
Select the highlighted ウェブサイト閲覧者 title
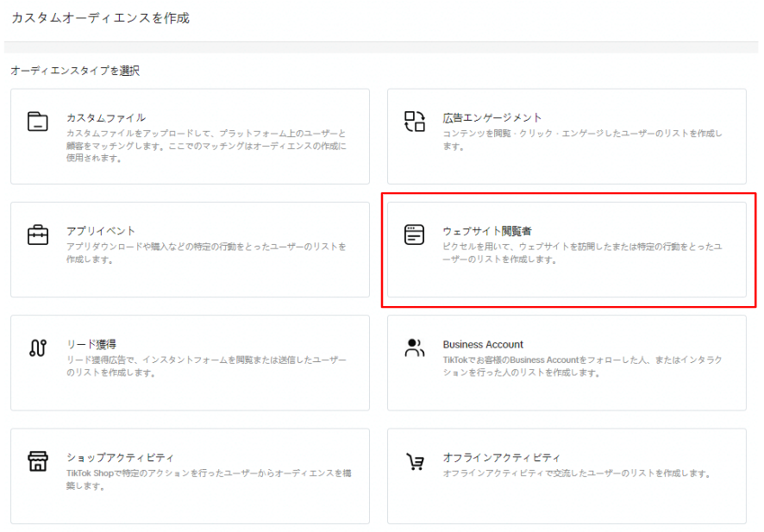pos(487,231)
